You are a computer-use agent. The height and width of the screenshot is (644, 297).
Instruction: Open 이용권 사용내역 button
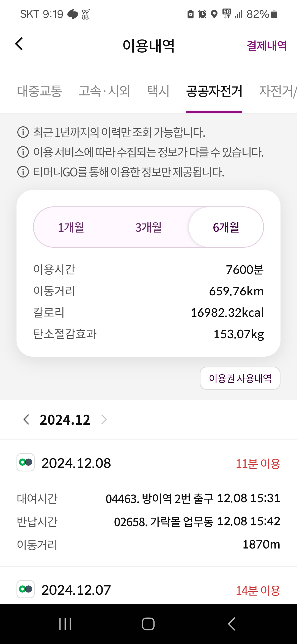pos(240,378)
